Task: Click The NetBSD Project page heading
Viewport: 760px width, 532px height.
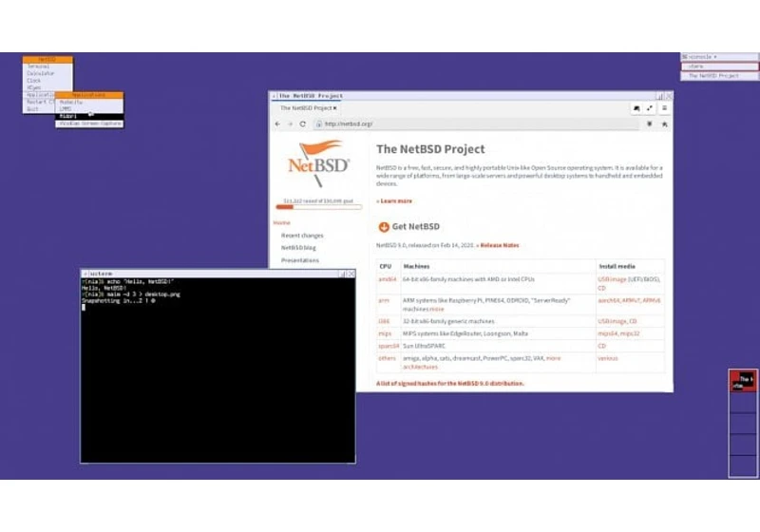Action: 430,149
